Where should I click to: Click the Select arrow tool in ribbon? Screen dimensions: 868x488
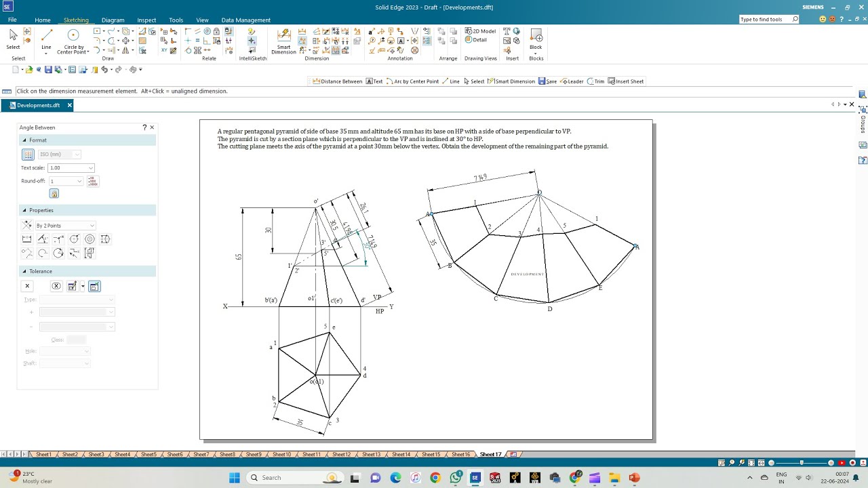pyautogui.click(x=13, y=39)
